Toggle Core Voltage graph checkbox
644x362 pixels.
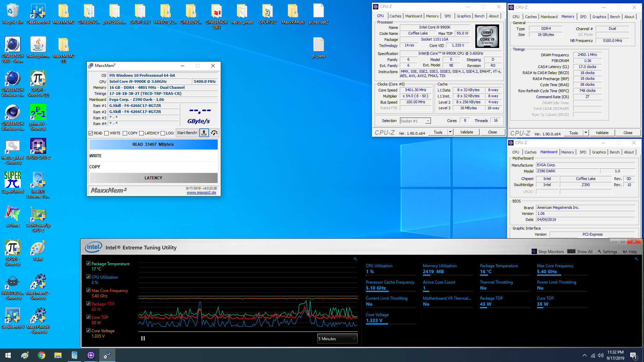click(x=88, y=330)
